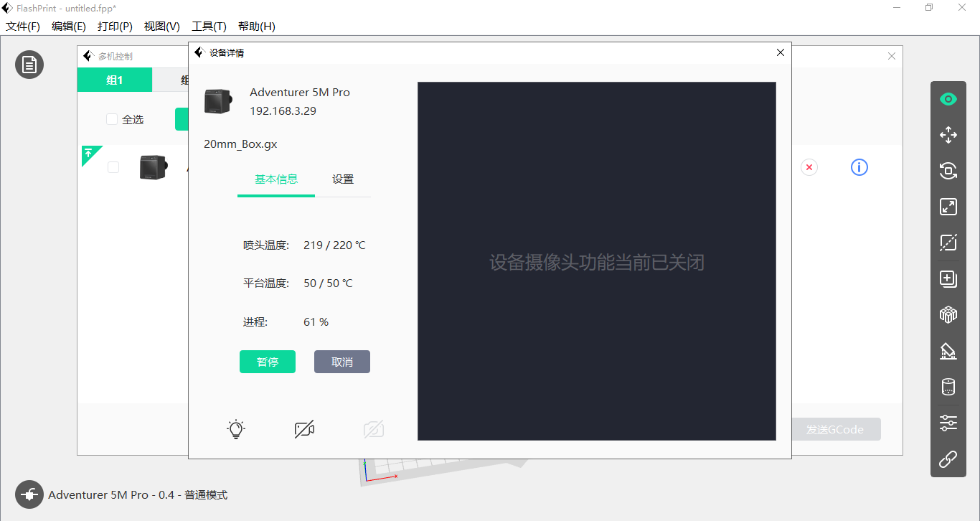The image size is (980, 521).
Task: Click the file name 20mm_Box.gx
Action: [240, 144]
